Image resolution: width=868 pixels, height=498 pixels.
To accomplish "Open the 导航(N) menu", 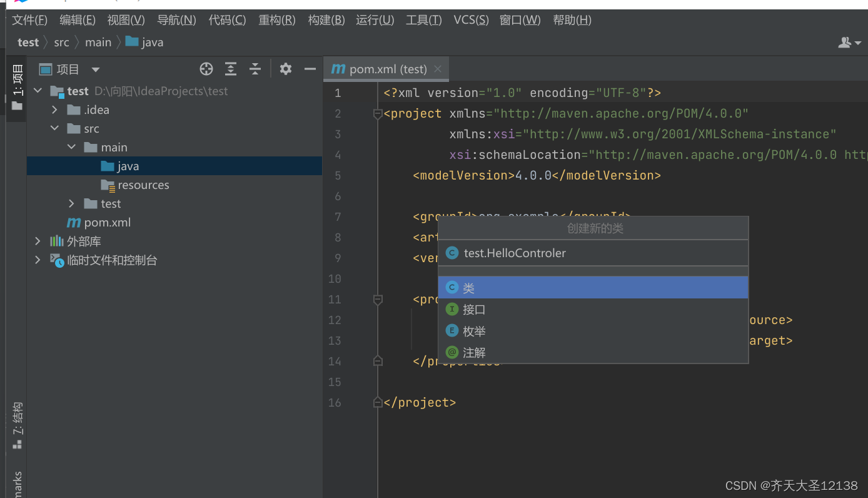I will (x=176, y=20).
